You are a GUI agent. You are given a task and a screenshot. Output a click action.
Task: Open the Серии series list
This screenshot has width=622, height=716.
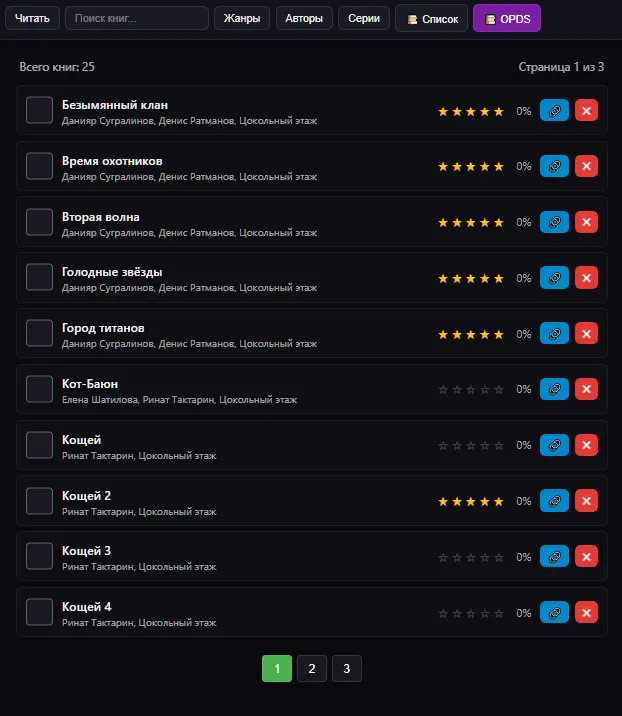coord(364,18)
